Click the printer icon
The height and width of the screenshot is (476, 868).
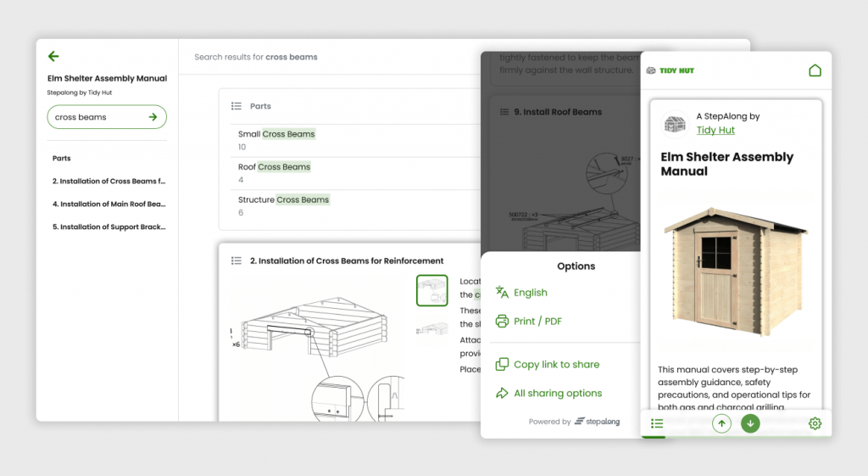[502, 321]
